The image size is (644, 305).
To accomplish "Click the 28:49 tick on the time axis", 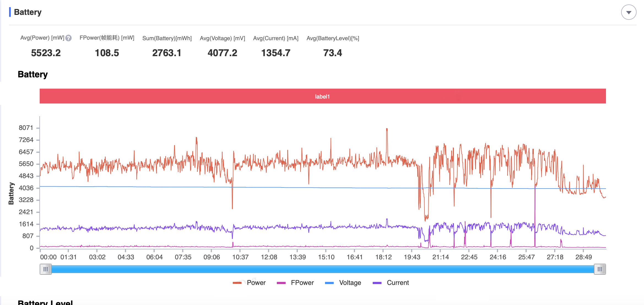I will 583,257.
